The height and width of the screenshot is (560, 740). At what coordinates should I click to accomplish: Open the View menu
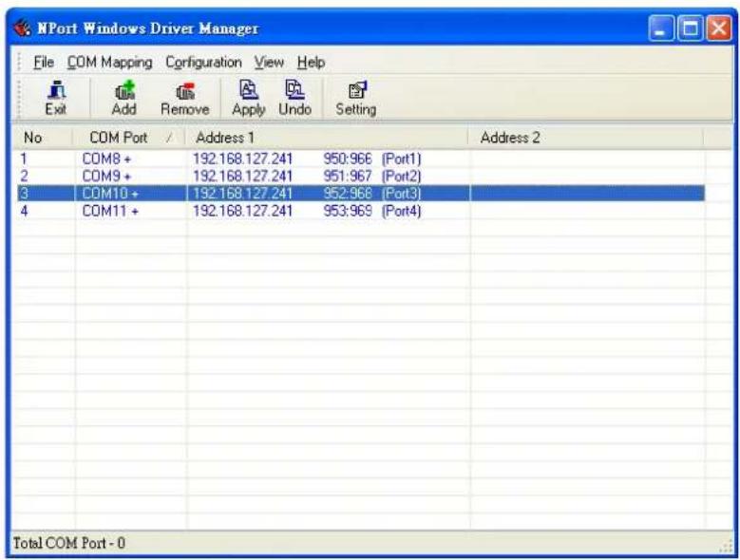tap(269, 63)
